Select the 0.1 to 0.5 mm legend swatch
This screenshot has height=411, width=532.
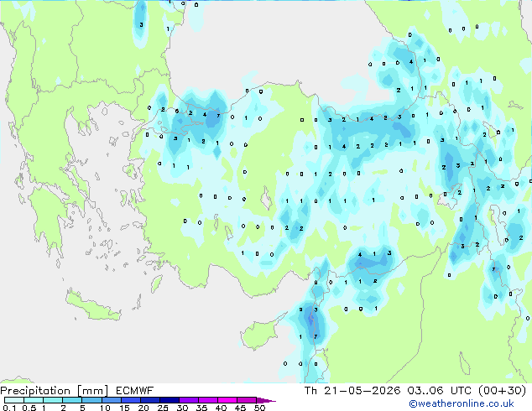[x=14, y=400]
